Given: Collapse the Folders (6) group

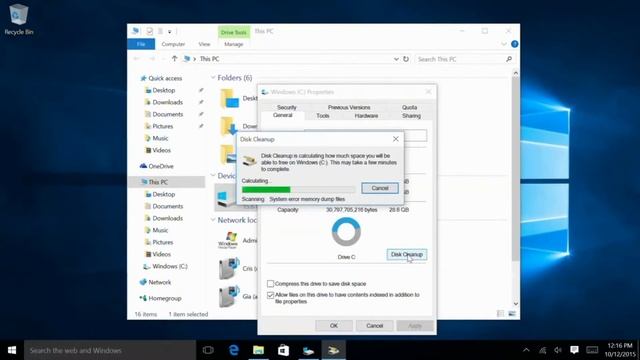Looking at the screenshot, I should 213,78.
